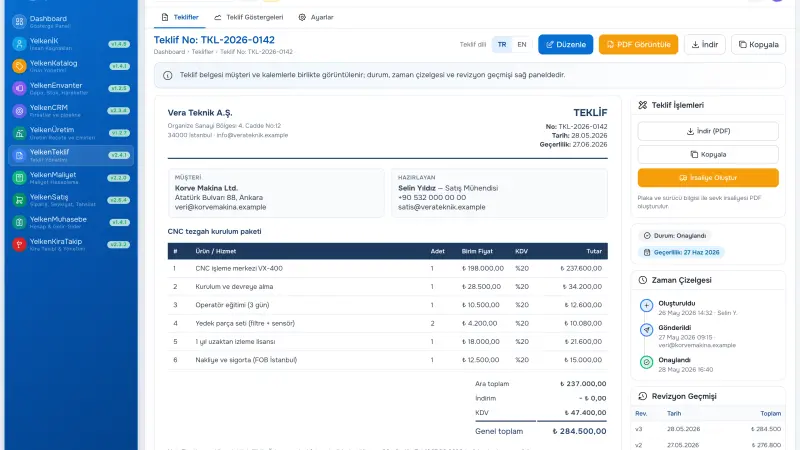Click the Teklif No: TKL-2026-0142 heading
The height and width of the screenshot is (450, 800).
click(x=214, y=40)
